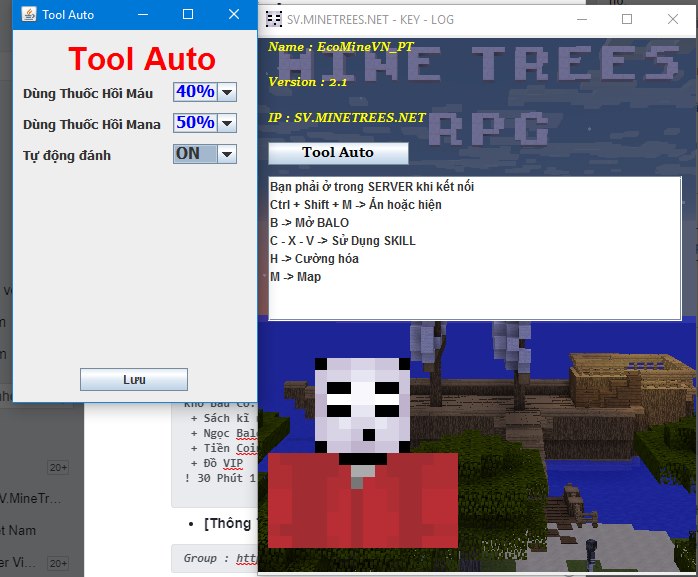The width and height of the screenshot is (698, 577).
Task: Click the red 'Tool Auto' heading
Action: click(142, 59)
